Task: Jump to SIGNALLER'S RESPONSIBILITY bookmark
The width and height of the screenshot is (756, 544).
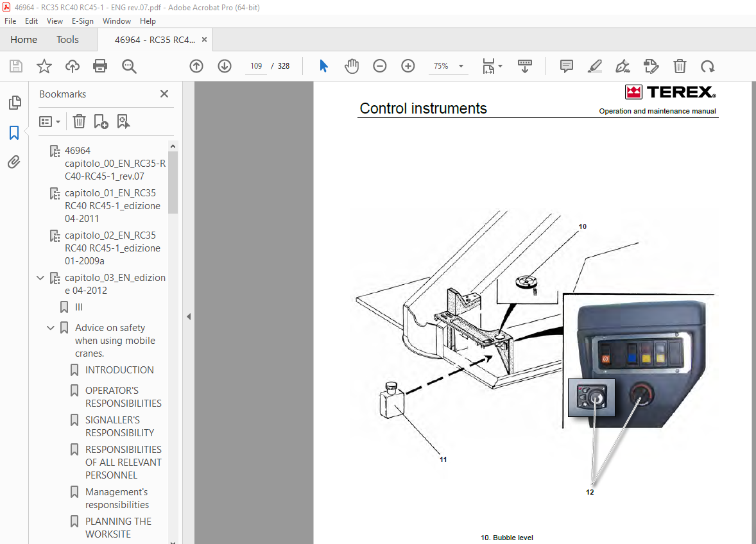Action: (119, 427)
